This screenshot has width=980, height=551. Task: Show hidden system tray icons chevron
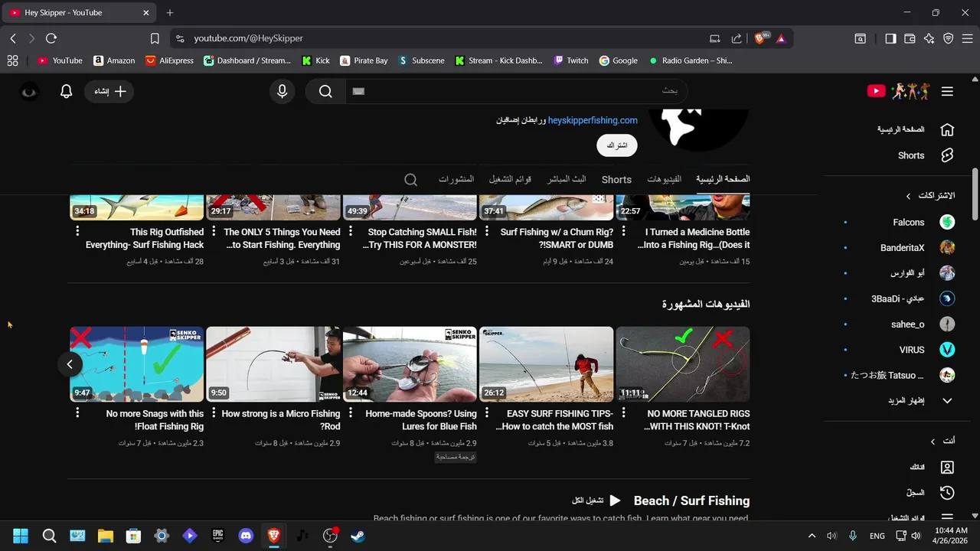pyautogui.click(x=812, y=536)
